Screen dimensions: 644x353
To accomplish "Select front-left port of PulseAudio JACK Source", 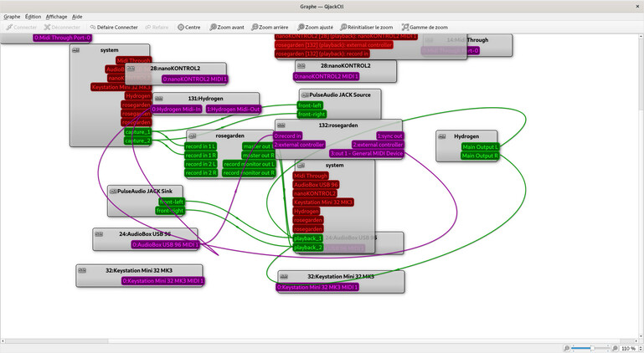I will [310, 105].
